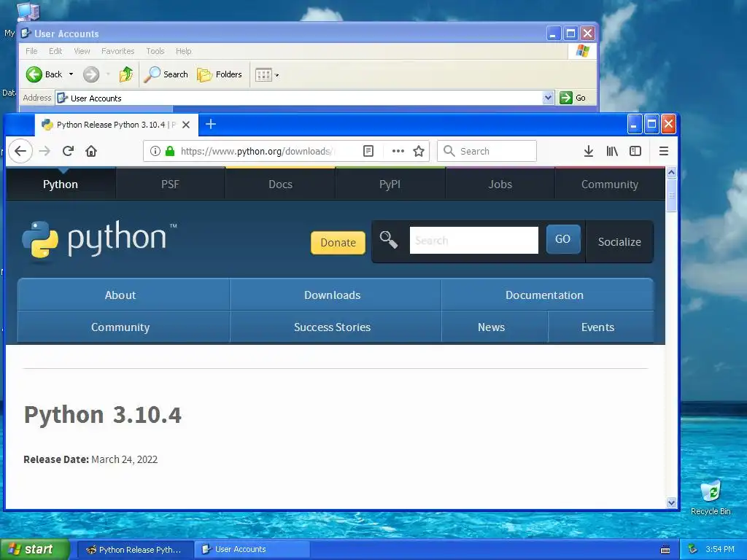Viewport: 747px width, 560px height.
Task: Switch to User Accounts taskbar button
Action: pos(252,549)
